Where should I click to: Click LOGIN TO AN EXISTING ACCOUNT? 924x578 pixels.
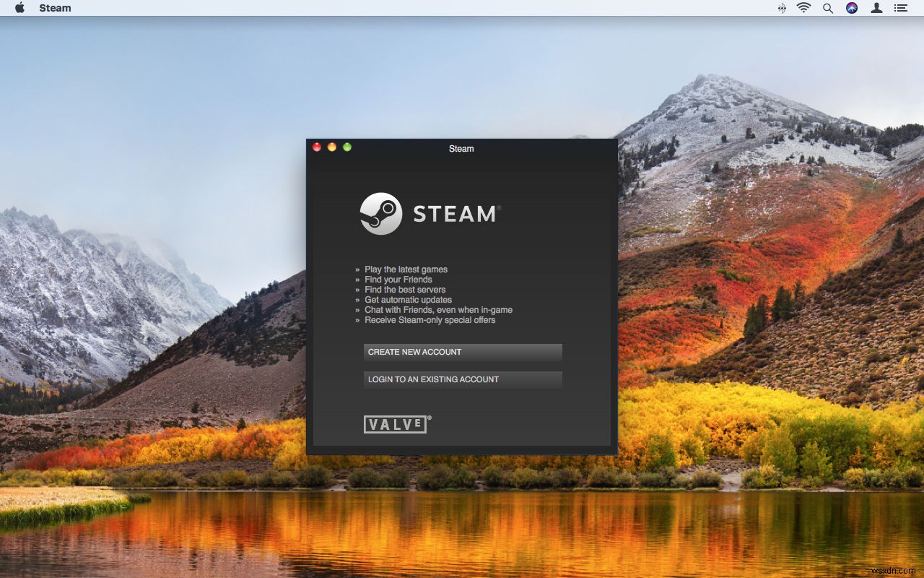pyautogui.click(x=462, y=379)
